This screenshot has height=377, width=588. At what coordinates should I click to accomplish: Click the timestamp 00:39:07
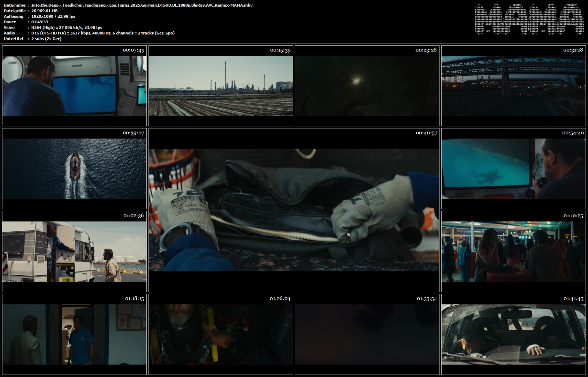(133, 133)
